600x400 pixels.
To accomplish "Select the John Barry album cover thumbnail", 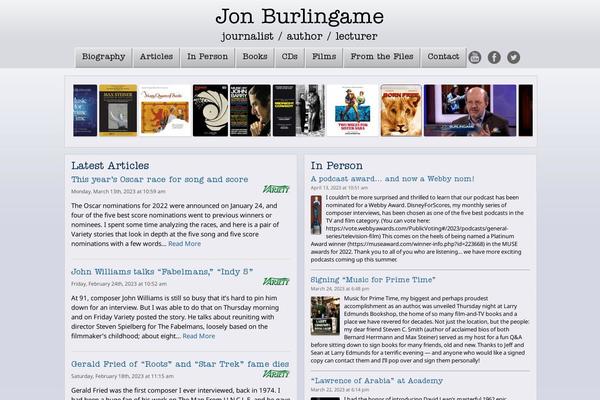I will (250, 110).
